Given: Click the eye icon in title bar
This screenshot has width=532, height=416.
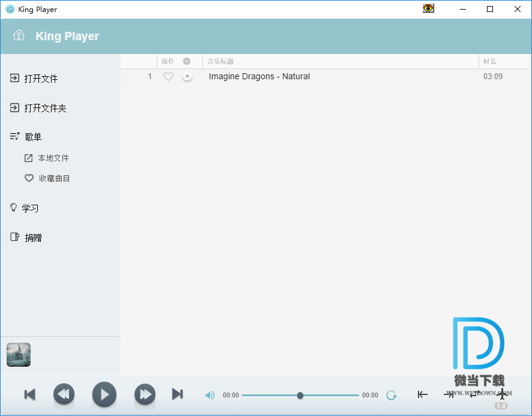Looking at the screenshot, I should pos(428,8).
